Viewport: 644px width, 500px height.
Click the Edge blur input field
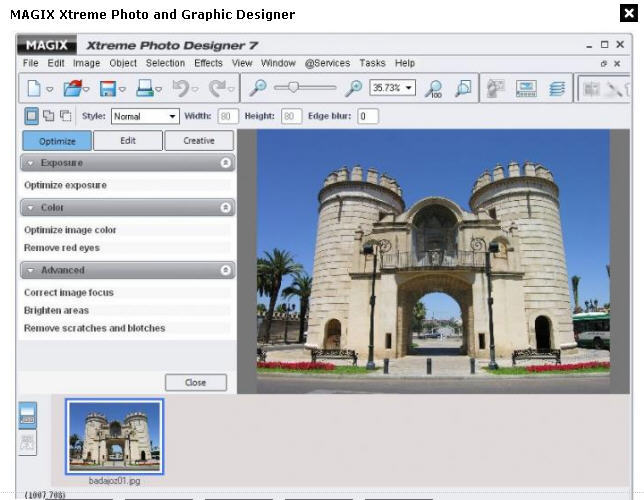[x=368, y=116]
